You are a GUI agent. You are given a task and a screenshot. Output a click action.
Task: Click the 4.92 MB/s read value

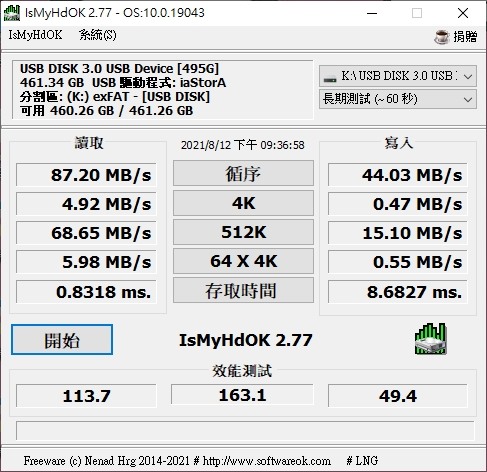pyautogui.click(x=86, y=204)
